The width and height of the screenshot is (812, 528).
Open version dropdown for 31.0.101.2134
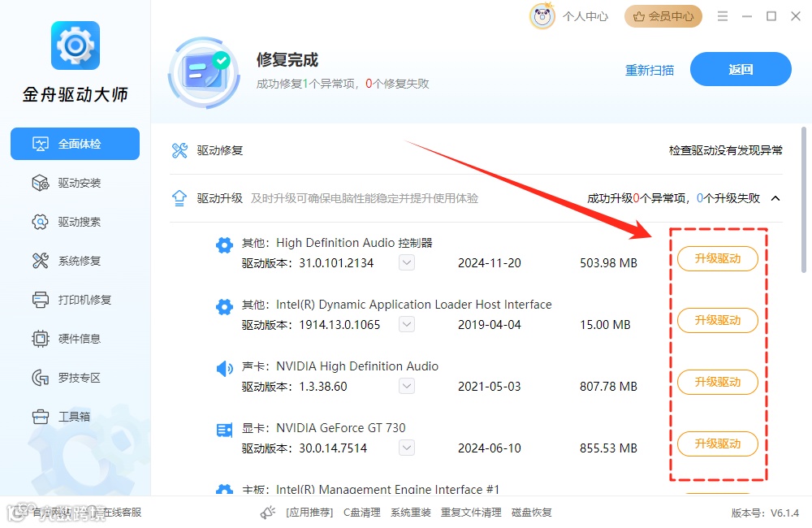[x=407, y=262]
